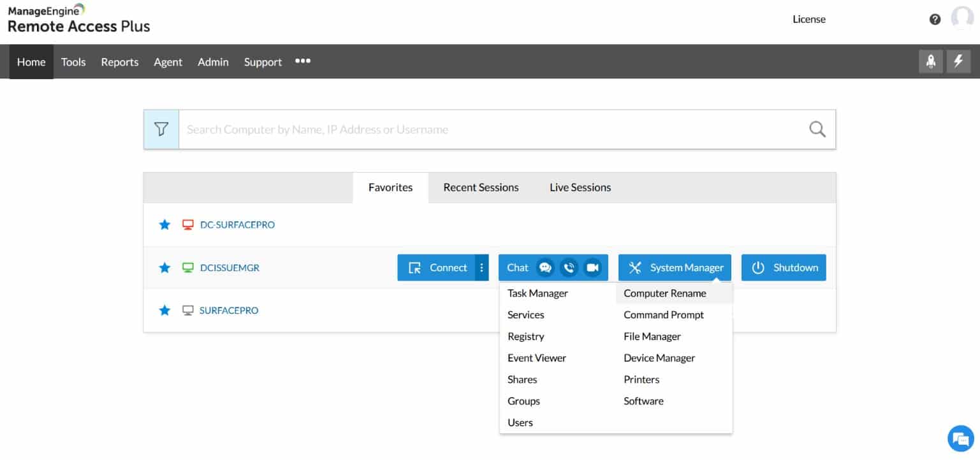
Task: Select Services from the dropdown menu
Action: 526,315
